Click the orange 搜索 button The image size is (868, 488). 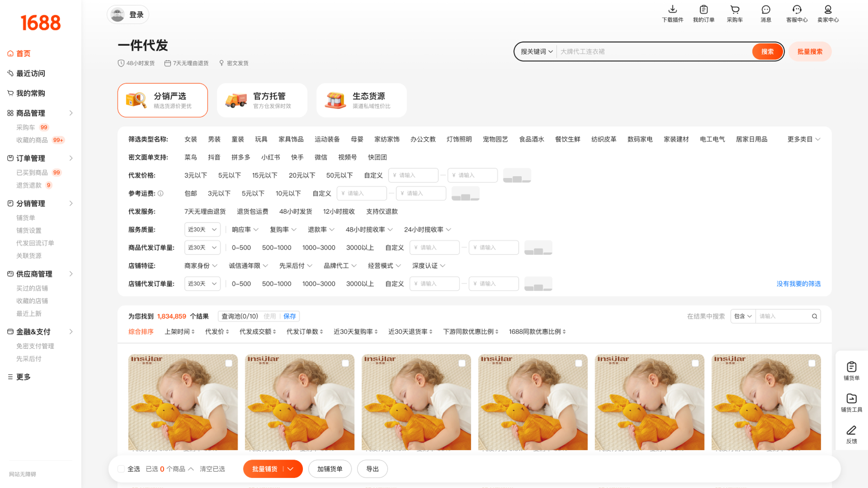(x=767, y=52)
